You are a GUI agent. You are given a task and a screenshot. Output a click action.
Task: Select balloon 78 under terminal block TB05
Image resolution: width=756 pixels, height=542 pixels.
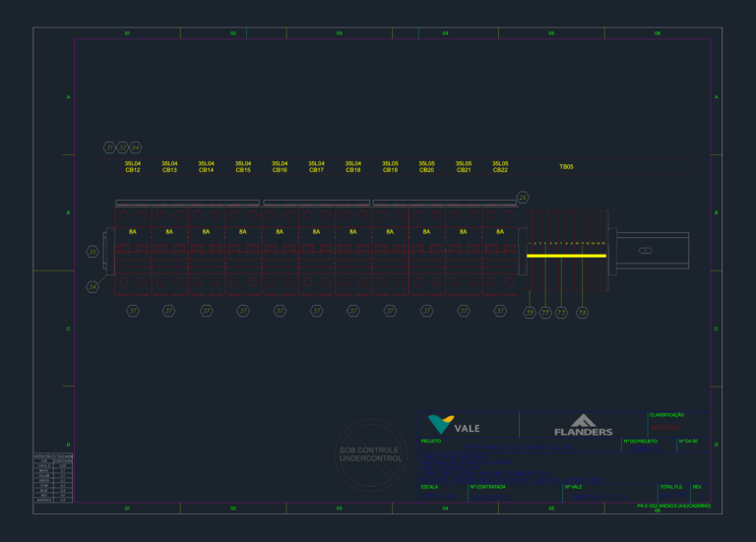(x=583, y=313)
